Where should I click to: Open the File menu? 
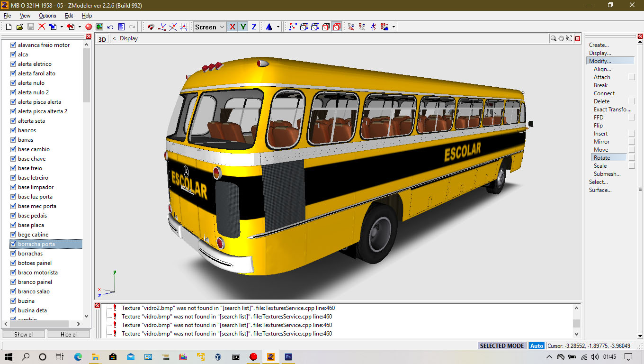pyautogui.click(x=7, y=16)
